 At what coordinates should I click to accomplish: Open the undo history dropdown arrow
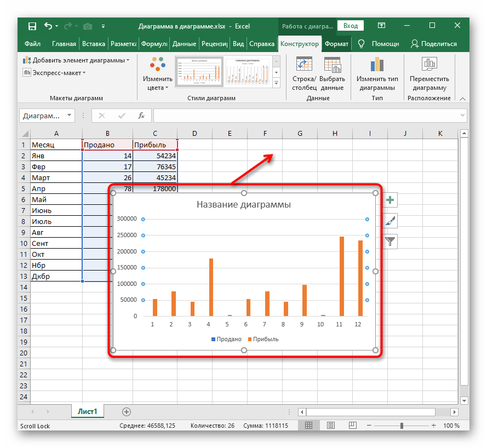tap(56, 26)
